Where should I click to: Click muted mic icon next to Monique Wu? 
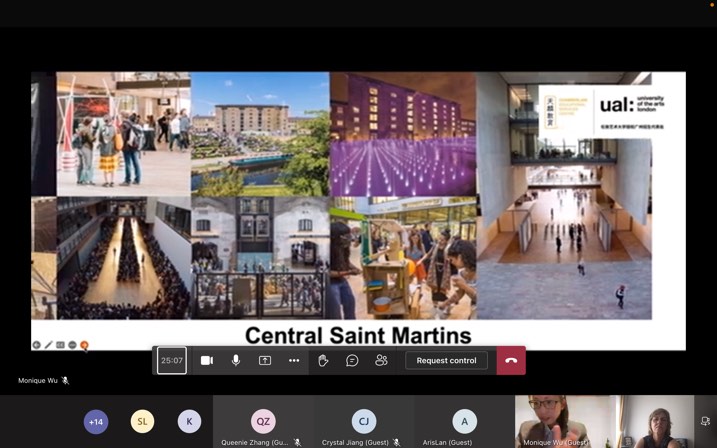(x=65, y=380)
